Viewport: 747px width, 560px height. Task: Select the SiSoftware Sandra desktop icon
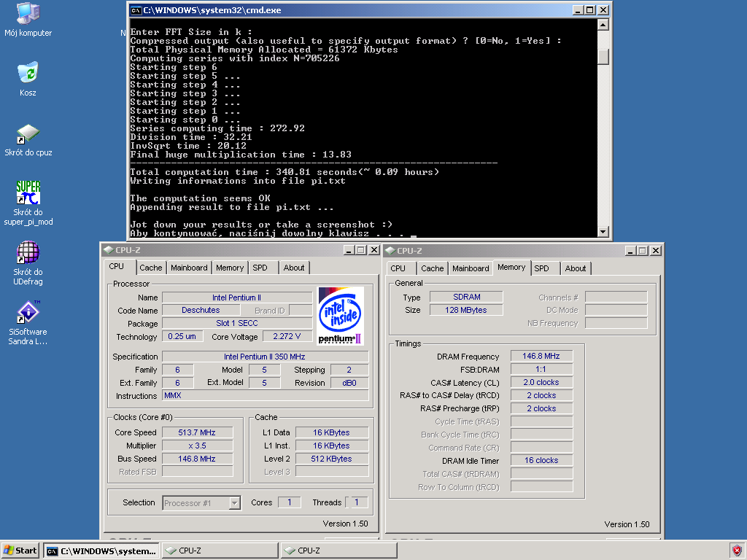(28, 322)
